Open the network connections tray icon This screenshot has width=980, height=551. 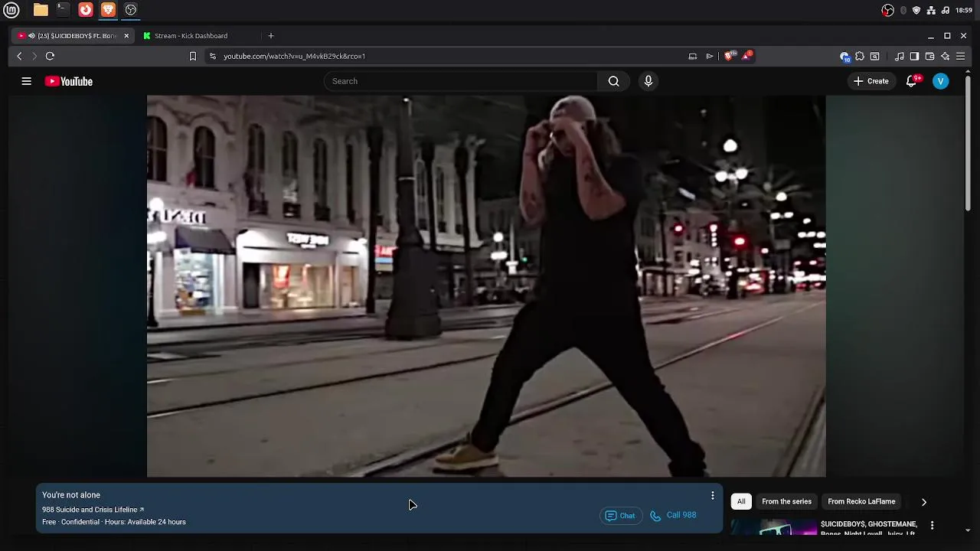[x=931, y=10]
